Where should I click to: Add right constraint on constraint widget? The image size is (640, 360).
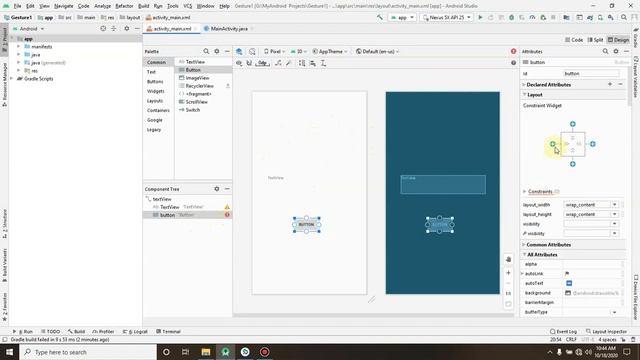tap(593, 144)
